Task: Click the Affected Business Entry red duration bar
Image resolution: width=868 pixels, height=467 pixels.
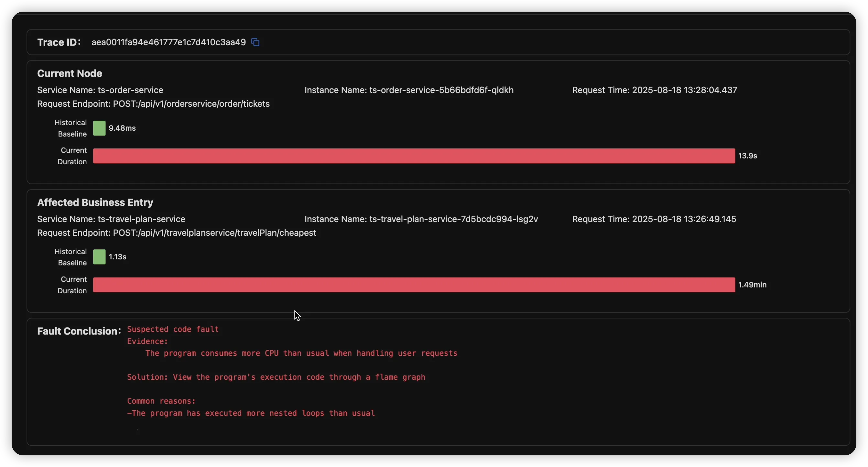Action: tap(414, 285)
